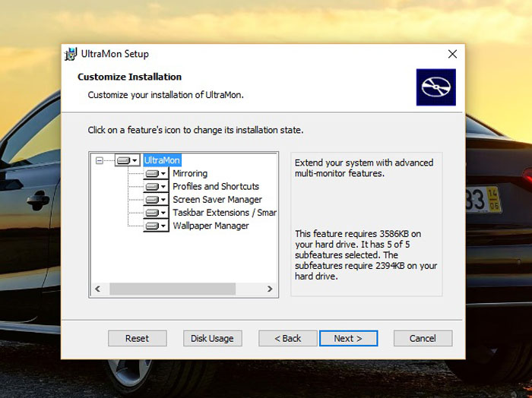Select Profiles and Shortcuts feature label
The image size is (532, 398).
pos(216,186)
